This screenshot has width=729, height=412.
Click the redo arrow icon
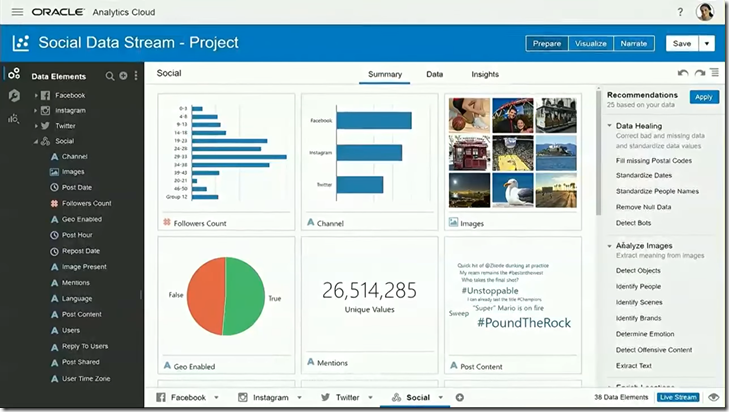(699, 74)
